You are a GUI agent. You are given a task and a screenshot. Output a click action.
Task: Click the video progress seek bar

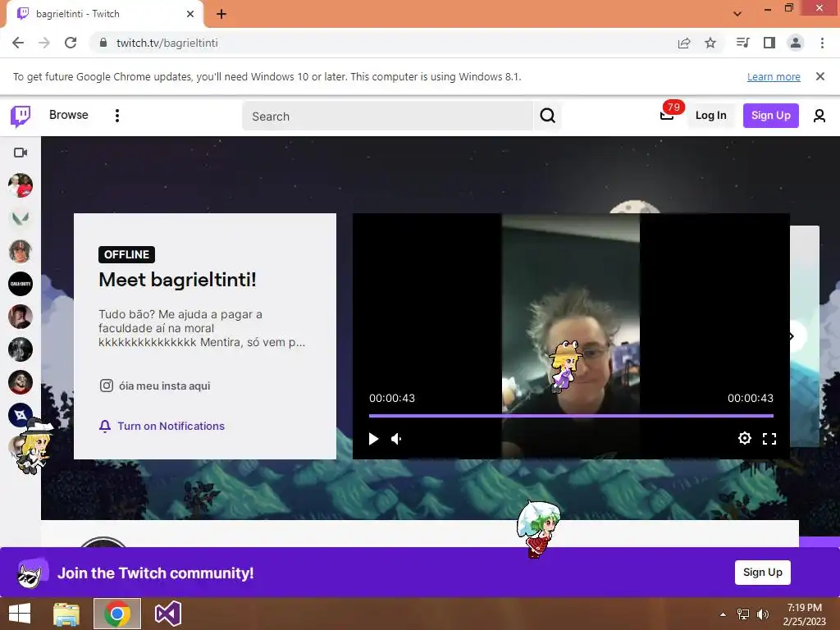(x=571, y=415)
